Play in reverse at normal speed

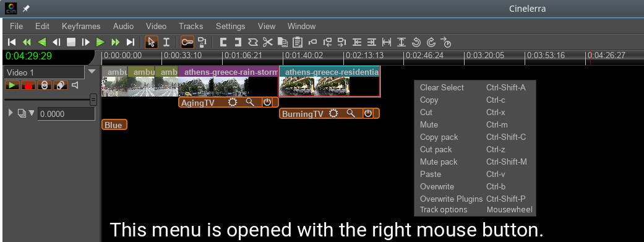tap(41, 42)
